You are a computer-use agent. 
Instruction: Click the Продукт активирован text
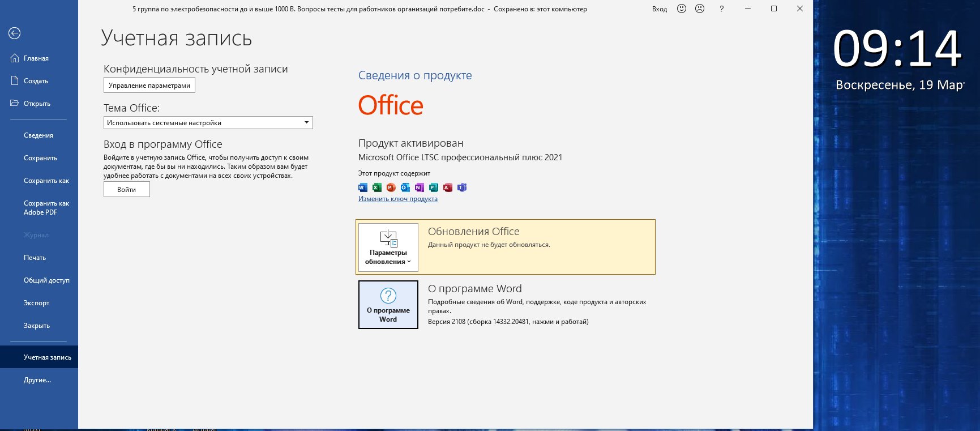[411, 143]
